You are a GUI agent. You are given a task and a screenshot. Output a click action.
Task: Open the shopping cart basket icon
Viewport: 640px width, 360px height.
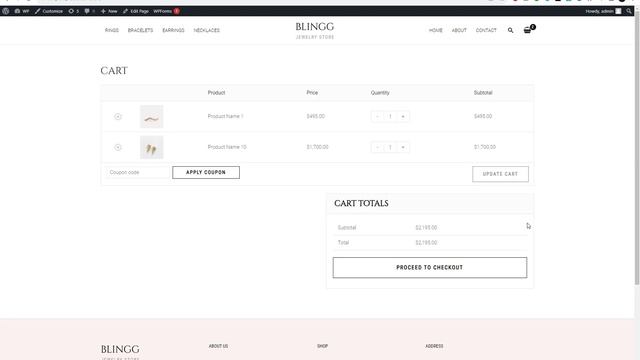tap(528, 30)
